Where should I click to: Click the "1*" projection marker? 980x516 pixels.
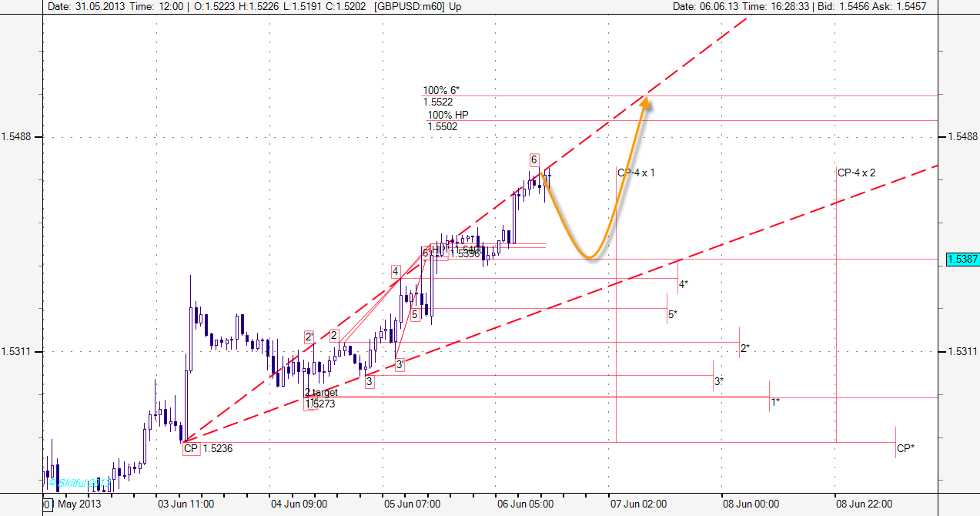775,401
